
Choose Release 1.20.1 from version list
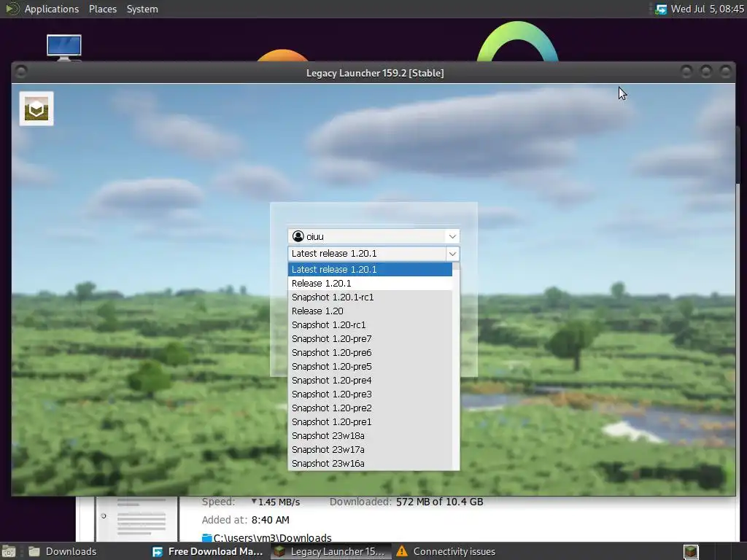pos(370,284)
